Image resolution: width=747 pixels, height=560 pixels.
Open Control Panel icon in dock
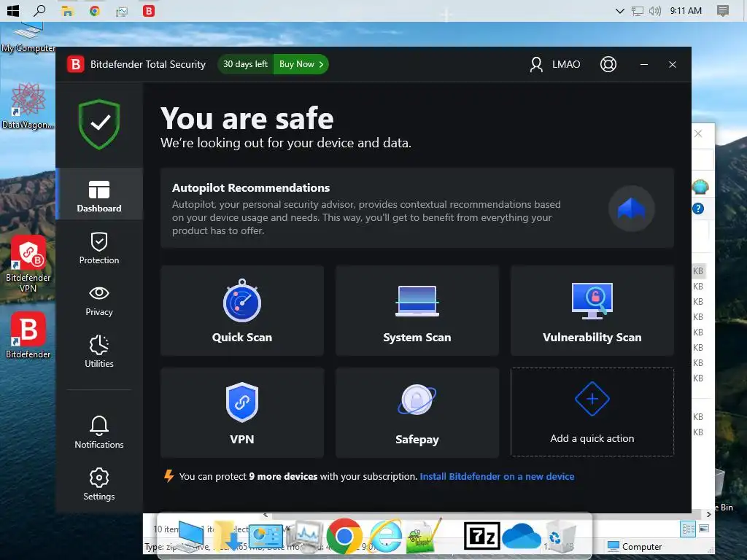tap(266, 537)
